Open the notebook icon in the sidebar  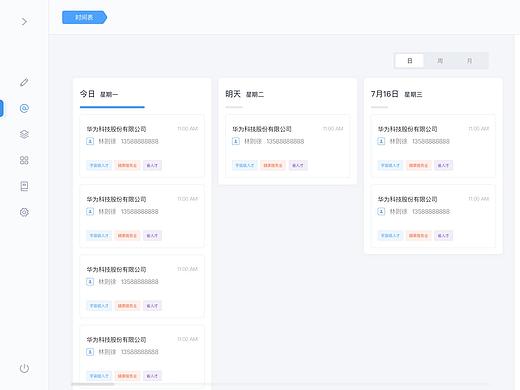pyautogui.click(x=24, y=186)
